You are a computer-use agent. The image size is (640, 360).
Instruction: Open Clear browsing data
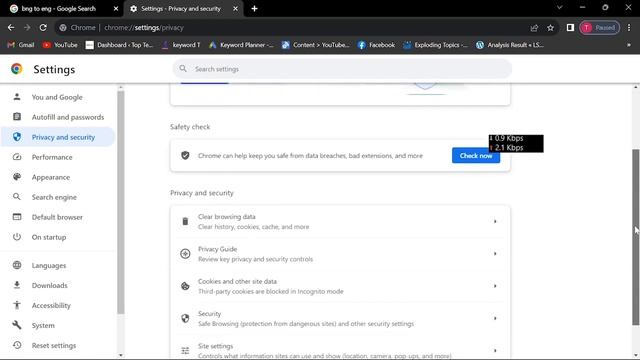coord(340,222)
